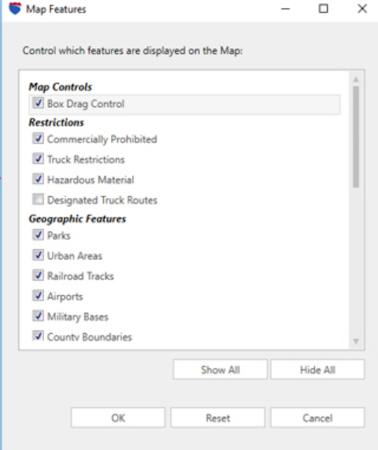Viewport: 378px width, 450px height.
Task: Click the scrollbar down arrow
Action: (x=356, y=341)
